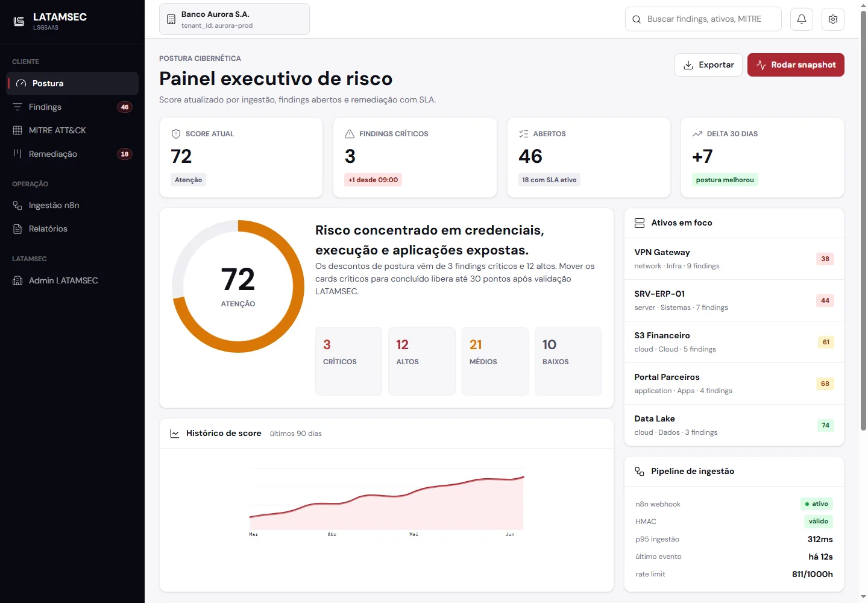The image size is (868, 603).
Task: Open SRV-ERP-01 asset row
Action: [734, 300]
